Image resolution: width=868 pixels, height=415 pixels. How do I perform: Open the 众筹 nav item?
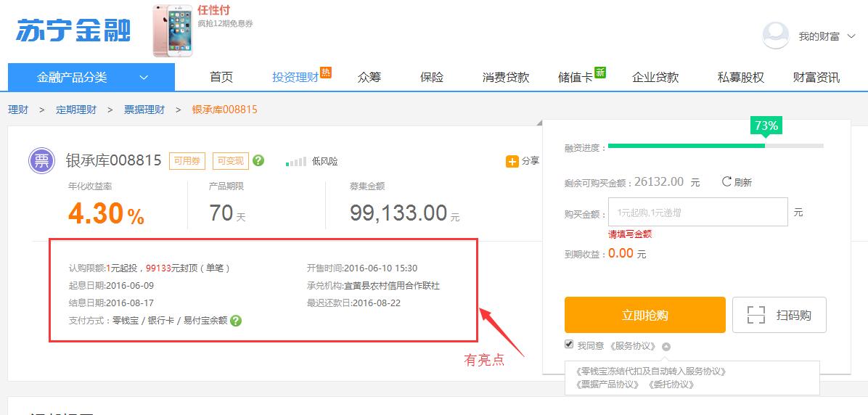coord(369,78)
